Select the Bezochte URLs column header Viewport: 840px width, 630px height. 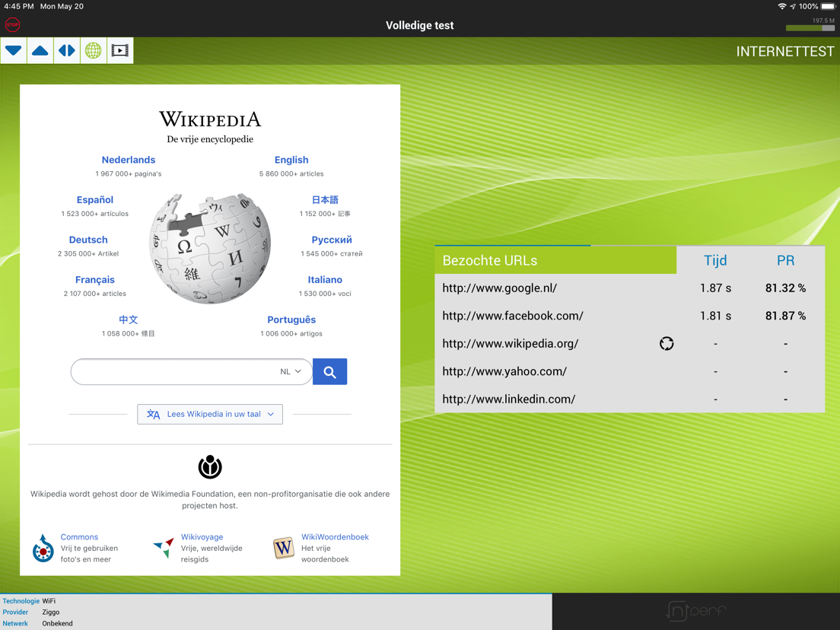[555, 260]
